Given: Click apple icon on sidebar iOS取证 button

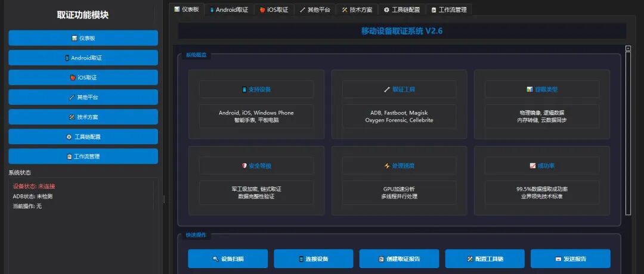Looking at the screenshot, I should coord(73,77).
